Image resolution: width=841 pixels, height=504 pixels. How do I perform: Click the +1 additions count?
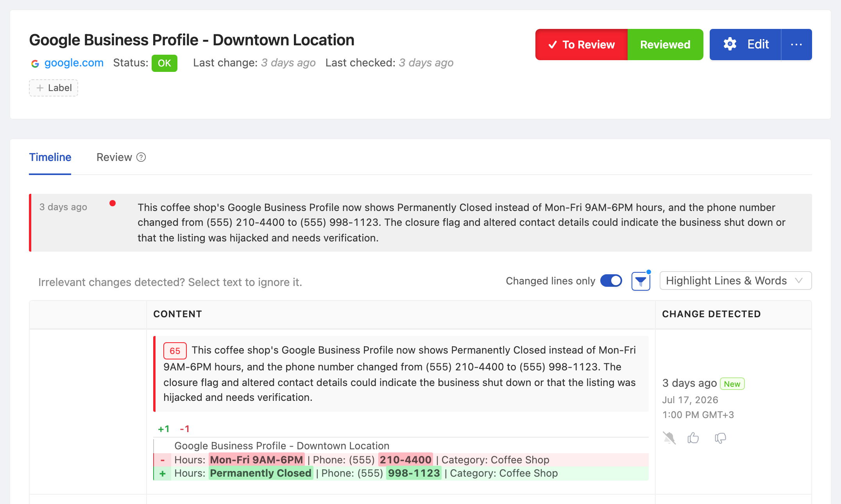coord(164,429)
